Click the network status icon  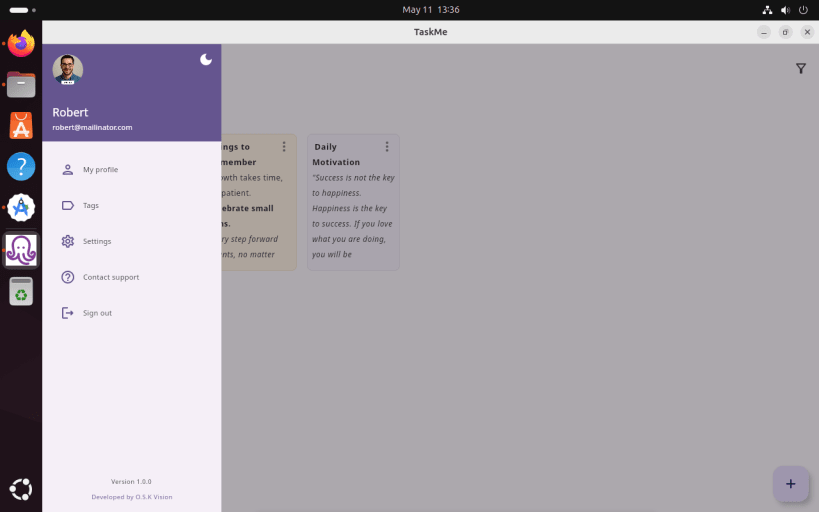(x=767, y=10)
